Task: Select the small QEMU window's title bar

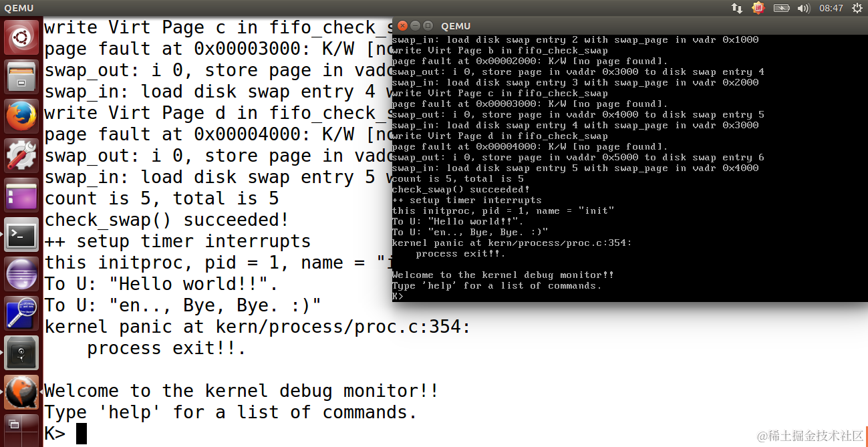Action: (x=601, y=26)
